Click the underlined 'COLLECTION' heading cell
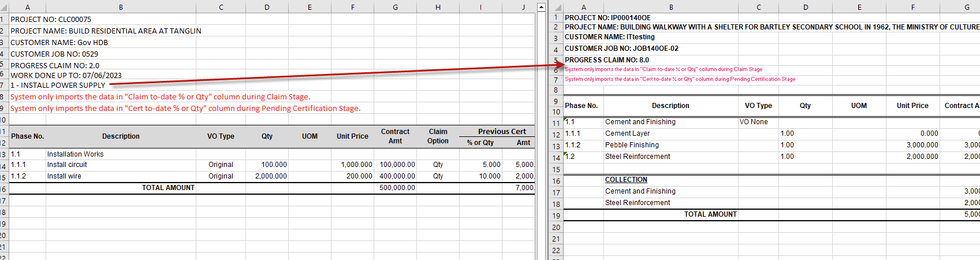 point(626,180)
